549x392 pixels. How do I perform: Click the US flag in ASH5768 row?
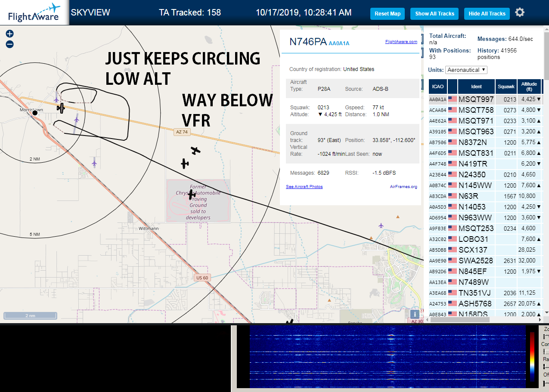(453, 303)
